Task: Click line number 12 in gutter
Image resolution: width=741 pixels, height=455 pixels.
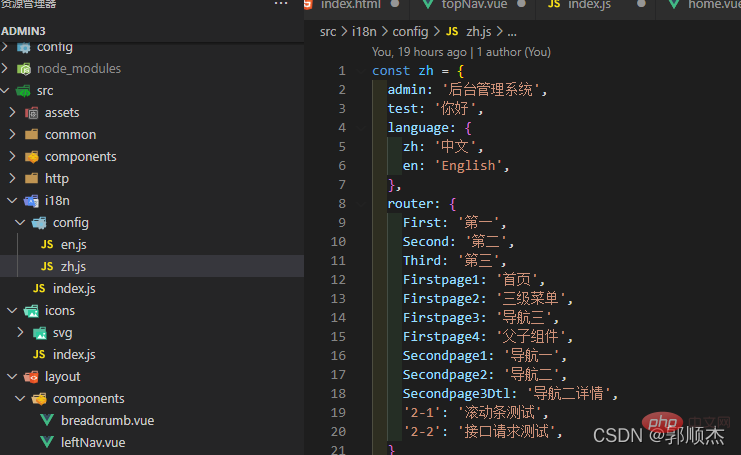Action: (x=338, y=280)
